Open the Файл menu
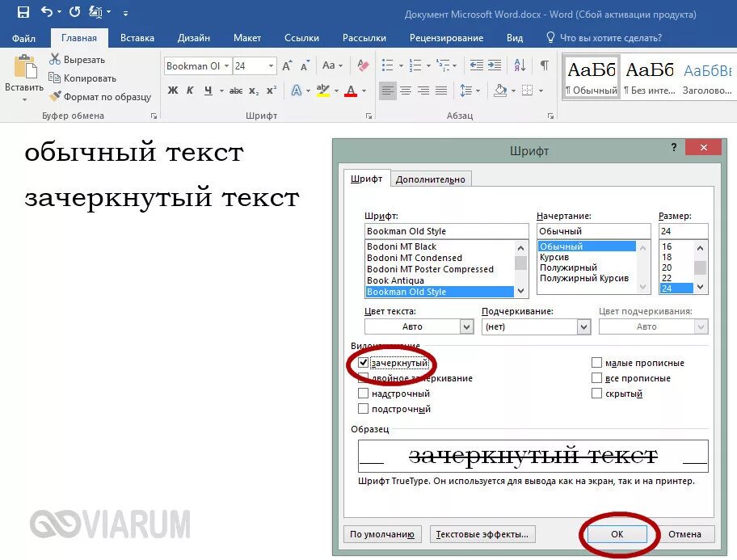737x560 pixels. pyautogui.click(x=23, y=38)
